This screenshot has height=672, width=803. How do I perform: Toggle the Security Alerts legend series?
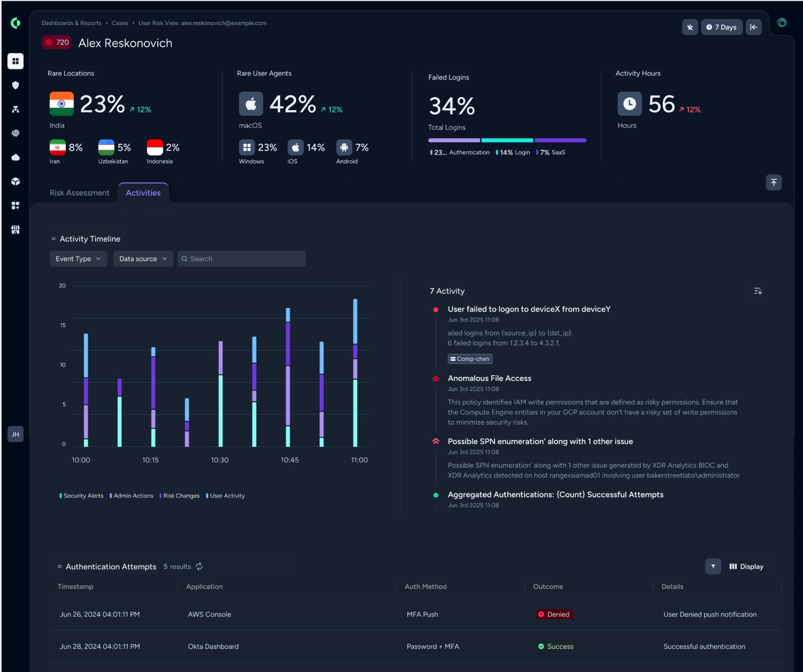pos(82,496)
